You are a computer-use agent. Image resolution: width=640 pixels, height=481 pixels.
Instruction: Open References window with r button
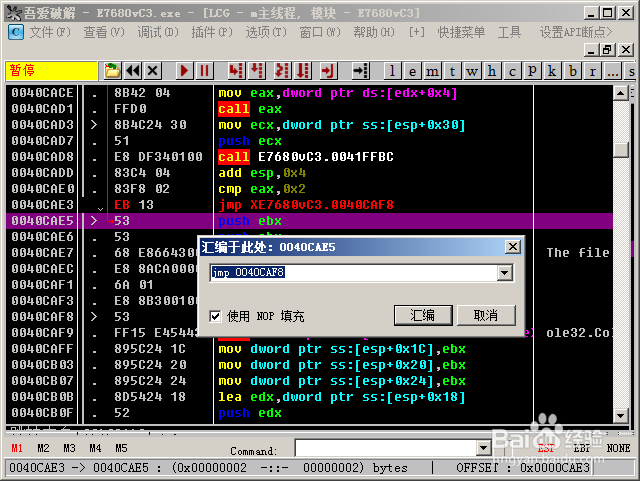tap(593, 71)
